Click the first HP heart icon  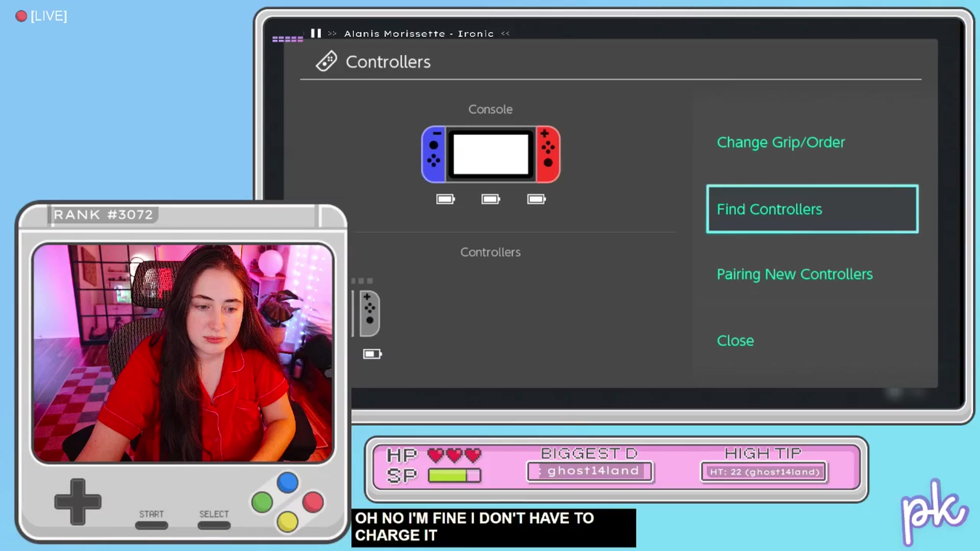tap(435, 455)
